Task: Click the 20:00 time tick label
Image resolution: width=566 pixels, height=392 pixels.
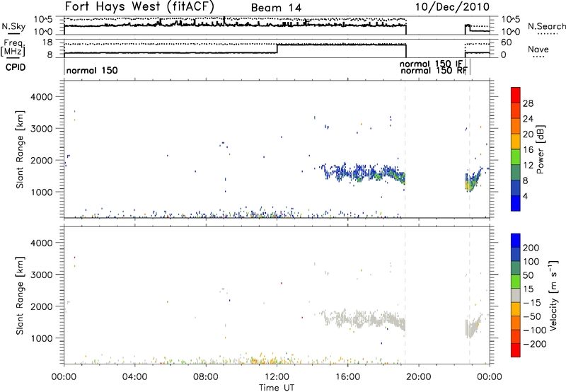Action: pyautogui.click(x=418, y=377)
